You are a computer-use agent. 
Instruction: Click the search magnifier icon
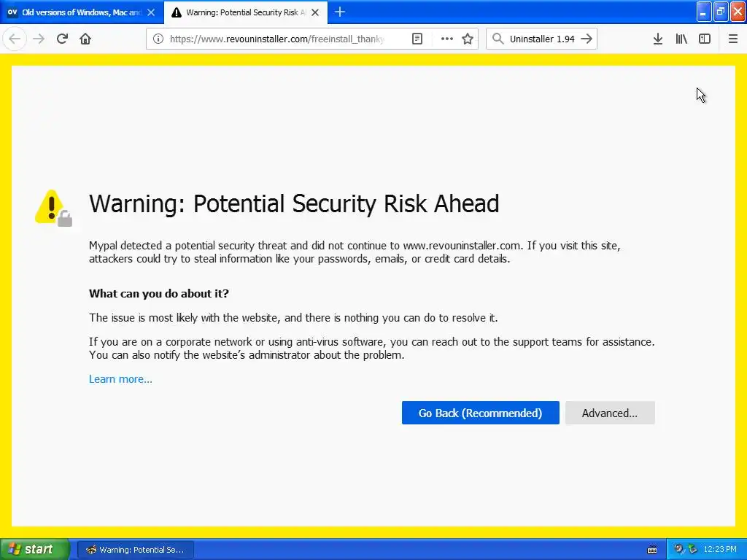point(498,39)
